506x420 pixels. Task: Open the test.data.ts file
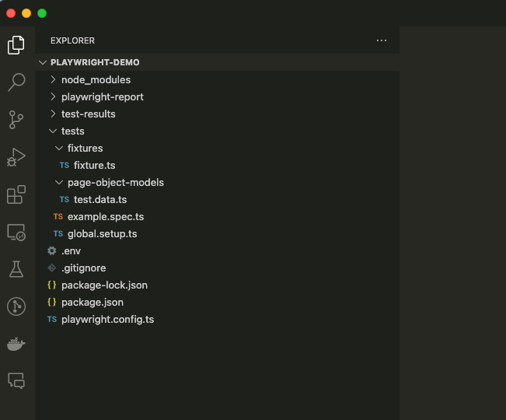click(100, 200)
